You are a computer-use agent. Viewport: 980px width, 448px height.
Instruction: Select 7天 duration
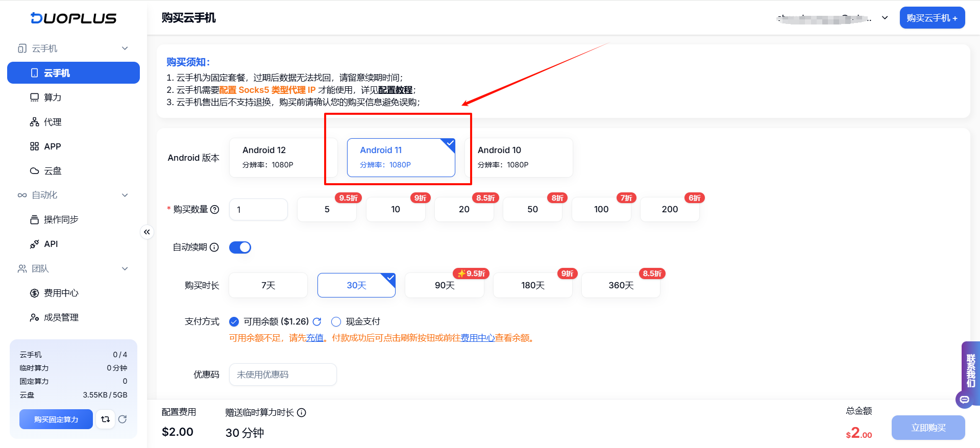pyautogui.click(x=268, y=285)
